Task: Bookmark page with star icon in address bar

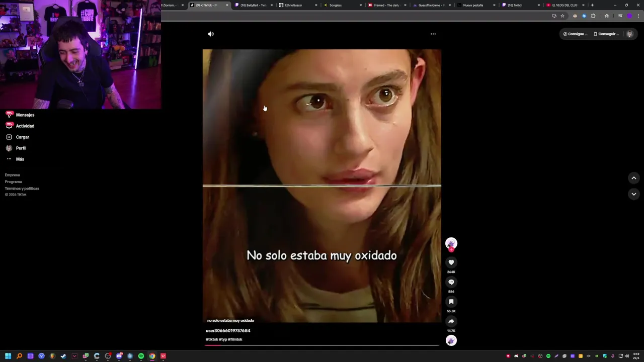Action: pyautogui.click(x=562, y=16)
